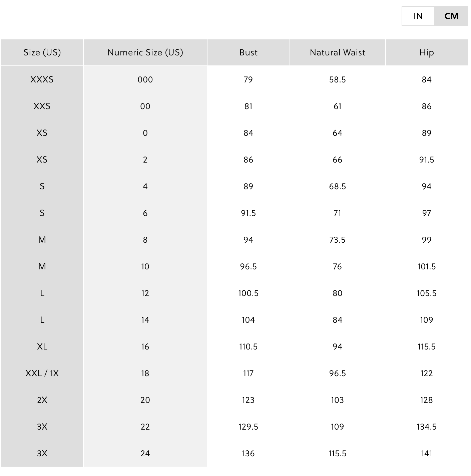Click the Numeric Size (US) header

pos(145,52)
